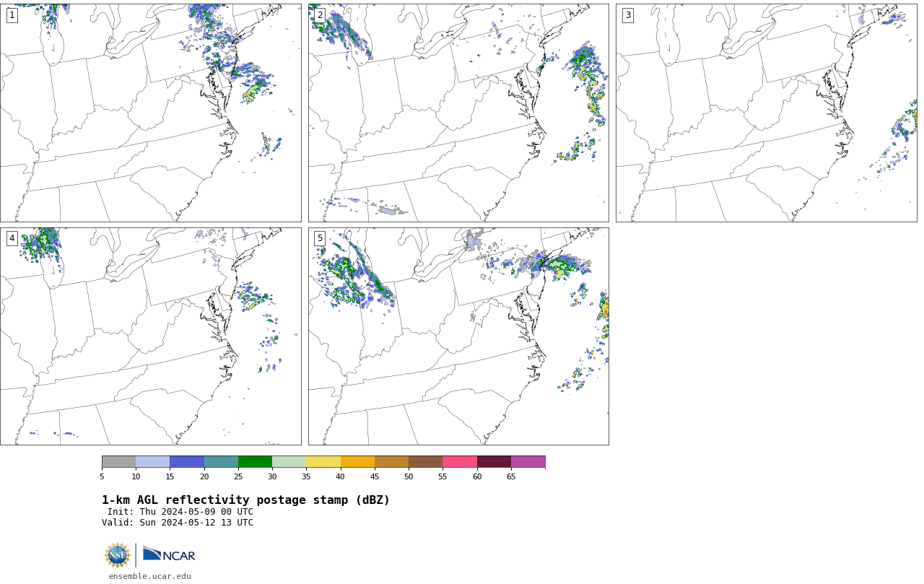Select the dark green 25-30 dBZ swatch
This screenshot has width=924, height=584.
[x=255, y=462]
